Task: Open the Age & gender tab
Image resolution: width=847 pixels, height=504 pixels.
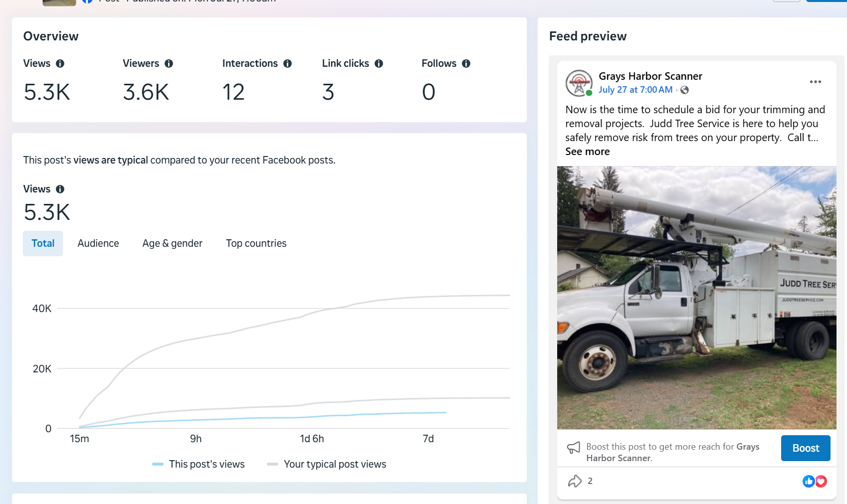Action: point(172,243)
